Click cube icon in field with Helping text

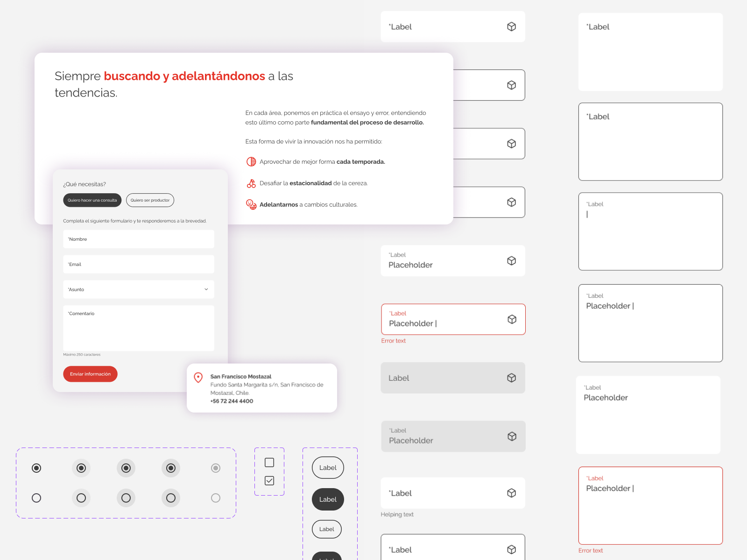511,493
